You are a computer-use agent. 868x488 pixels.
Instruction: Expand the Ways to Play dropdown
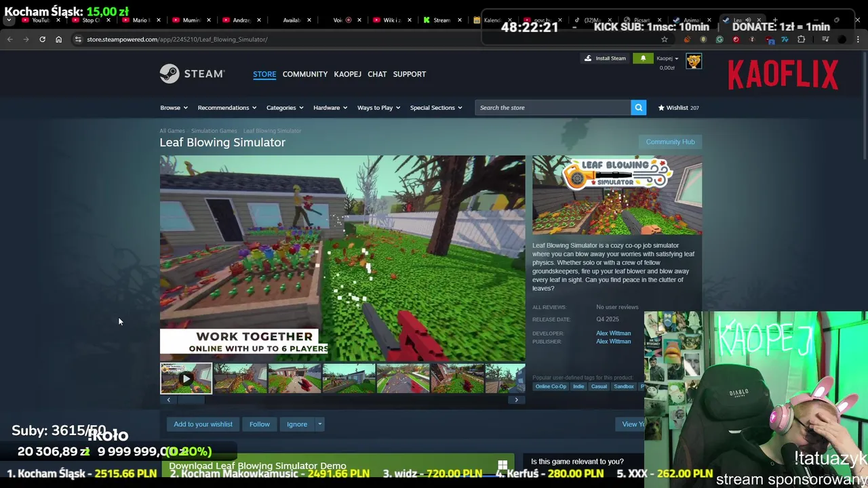click(378, 108)
